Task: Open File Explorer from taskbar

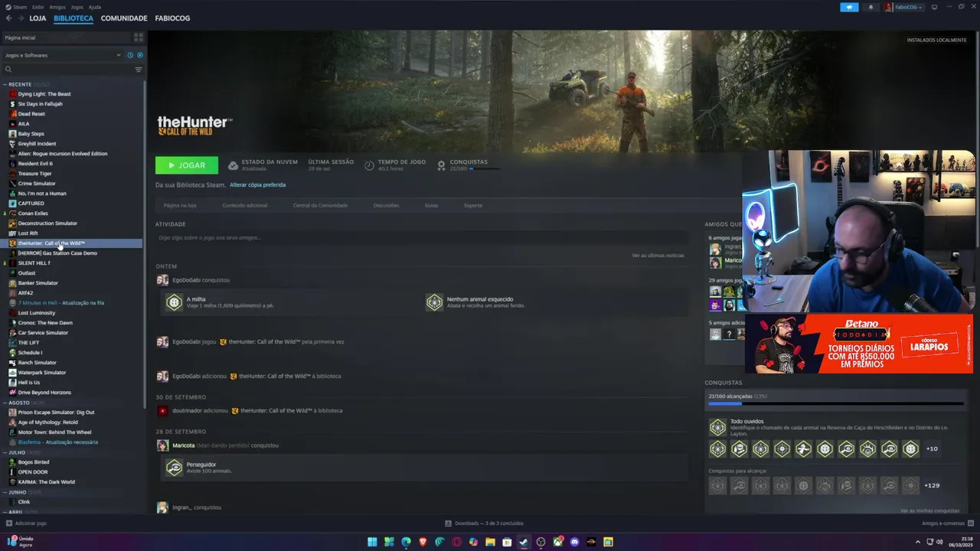Action: pos(490,542)
